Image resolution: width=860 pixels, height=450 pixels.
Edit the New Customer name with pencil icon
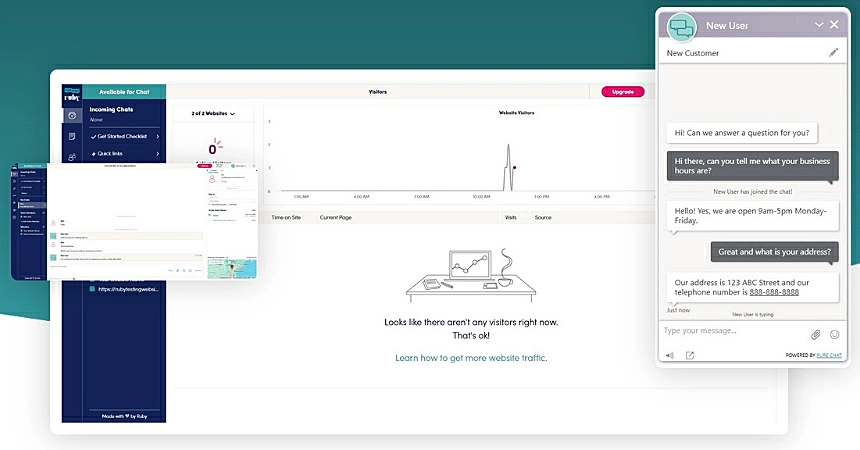click(x=833, y=53)
